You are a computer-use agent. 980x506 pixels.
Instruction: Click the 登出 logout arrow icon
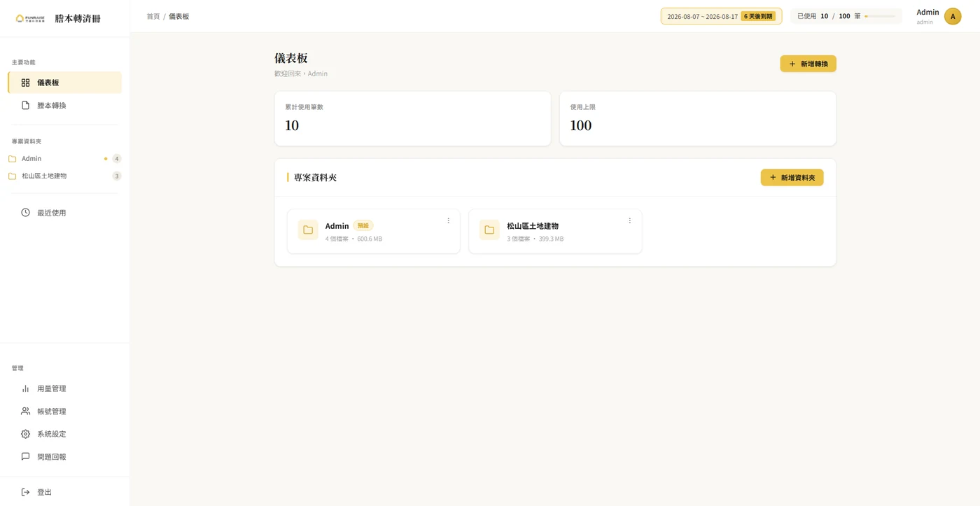tap(25, 492)
